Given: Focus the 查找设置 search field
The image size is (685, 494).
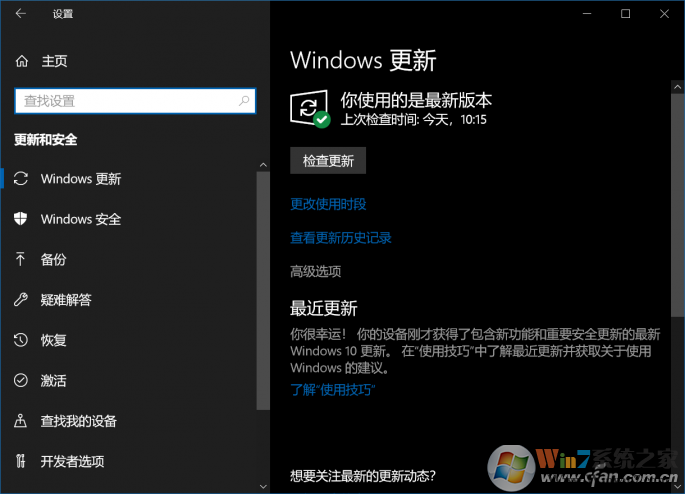Looking at the screenshot, I should click(x=135, y=101).
